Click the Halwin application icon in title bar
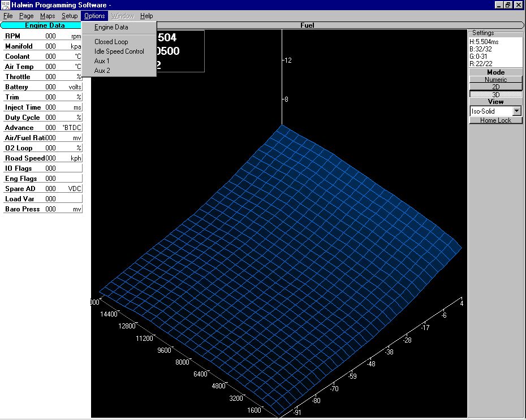Image resolution: width=526 pixels, height=420 pixels. 5,5
